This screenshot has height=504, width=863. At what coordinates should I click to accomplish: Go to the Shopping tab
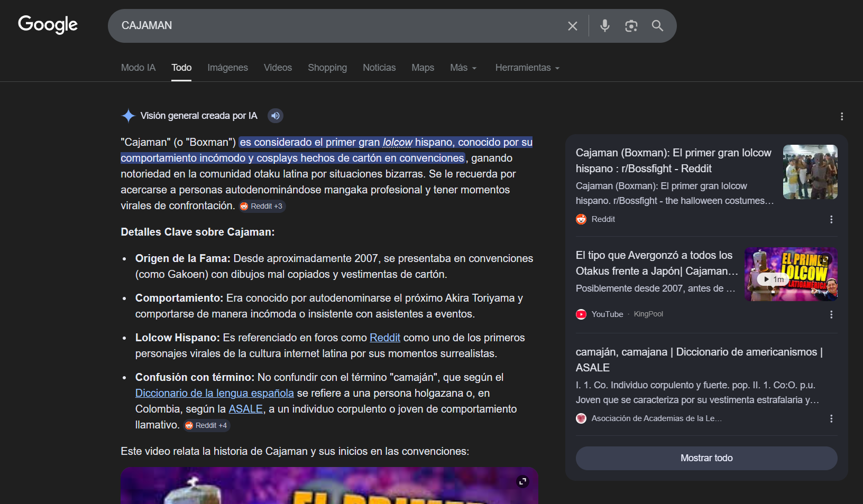coord(327,68)
